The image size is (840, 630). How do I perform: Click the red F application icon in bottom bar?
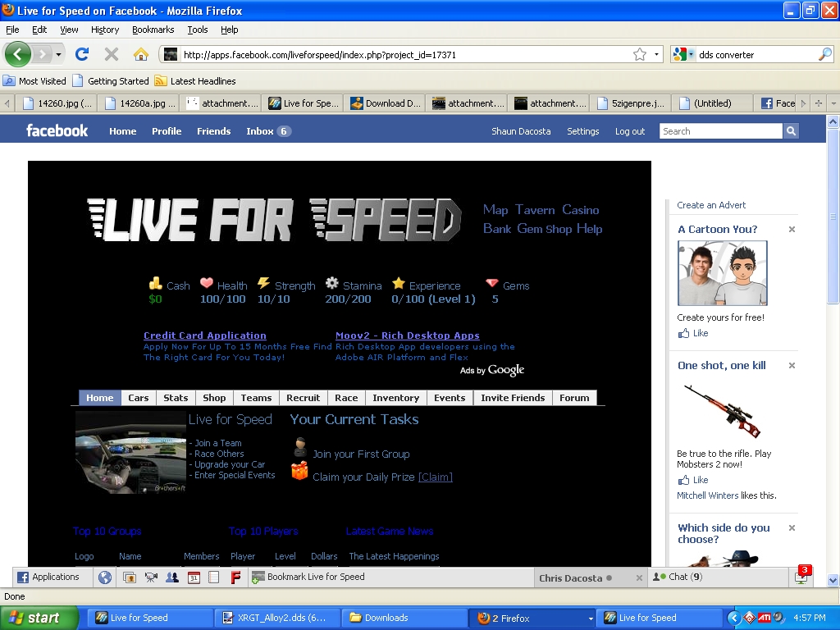[x=235, y=577]
